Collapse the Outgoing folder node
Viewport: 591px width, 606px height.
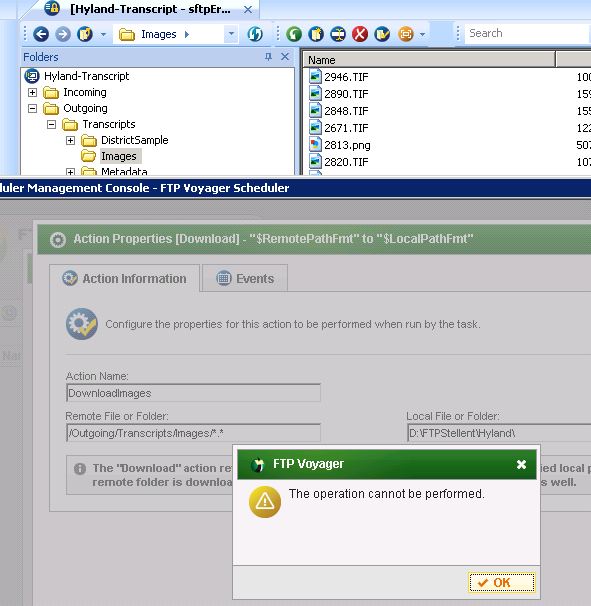(x=32, y=108)
